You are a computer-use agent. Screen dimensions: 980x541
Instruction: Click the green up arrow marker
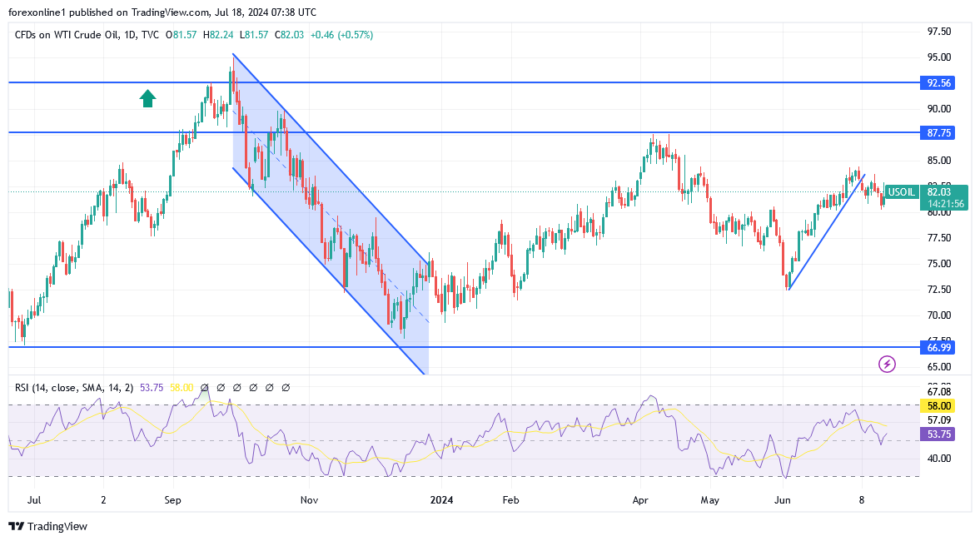point(147,99)
